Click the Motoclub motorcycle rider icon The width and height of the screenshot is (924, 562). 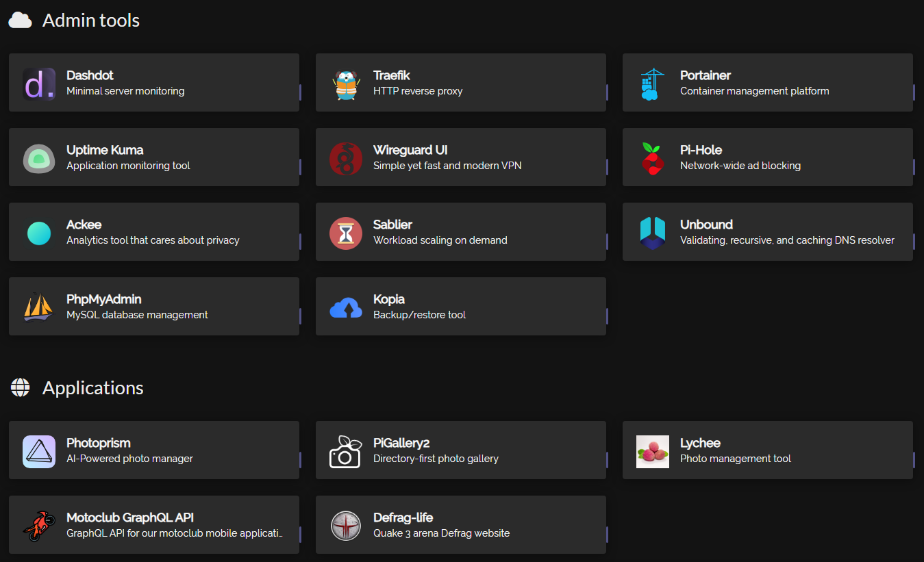[39, 526]
